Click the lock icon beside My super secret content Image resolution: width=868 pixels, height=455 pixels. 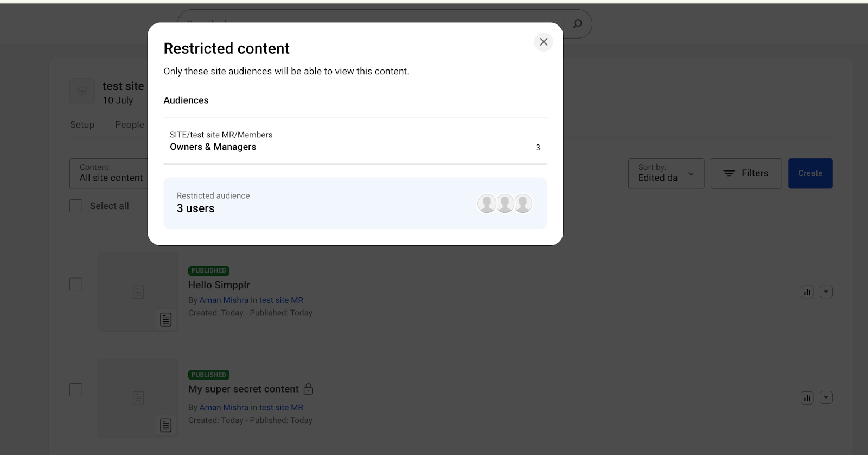coord(309,389)
